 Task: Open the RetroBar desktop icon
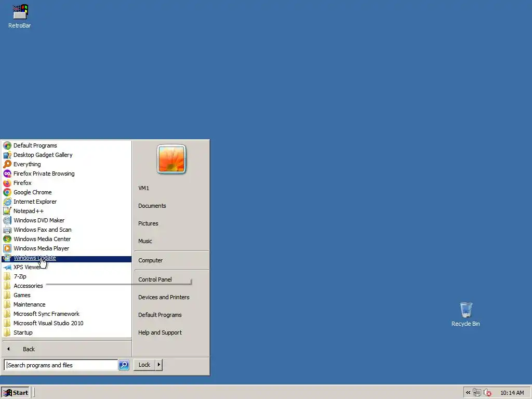20,16
